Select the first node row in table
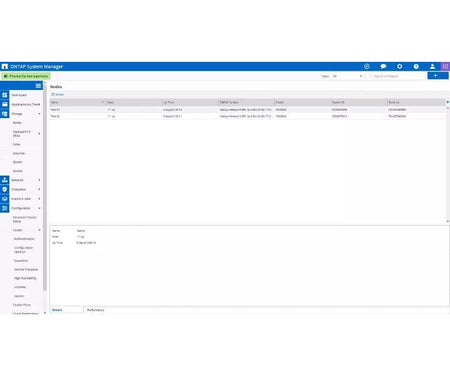Screen dimensions: 450x375 pyautogui.click(x=247, y=109)
